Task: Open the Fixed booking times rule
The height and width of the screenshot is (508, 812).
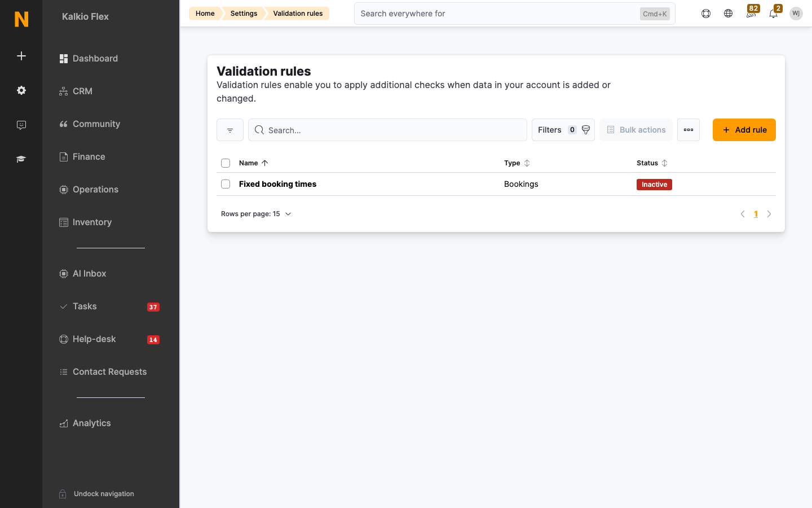Action: (277, 184)
